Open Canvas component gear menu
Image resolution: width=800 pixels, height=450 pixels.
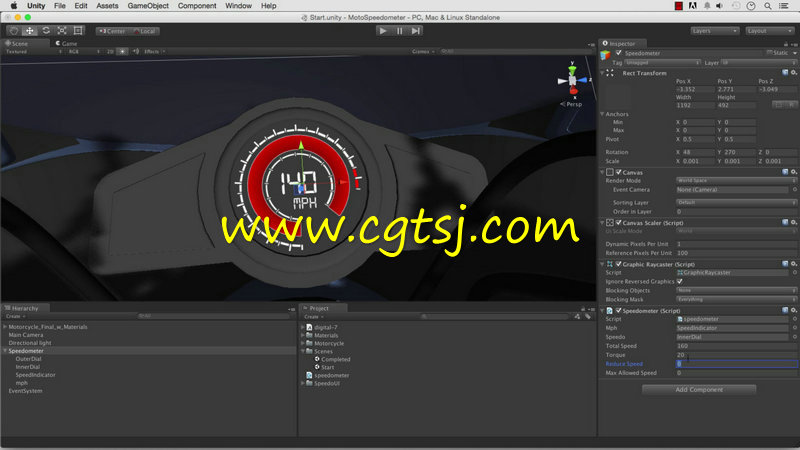coord(794,172)
